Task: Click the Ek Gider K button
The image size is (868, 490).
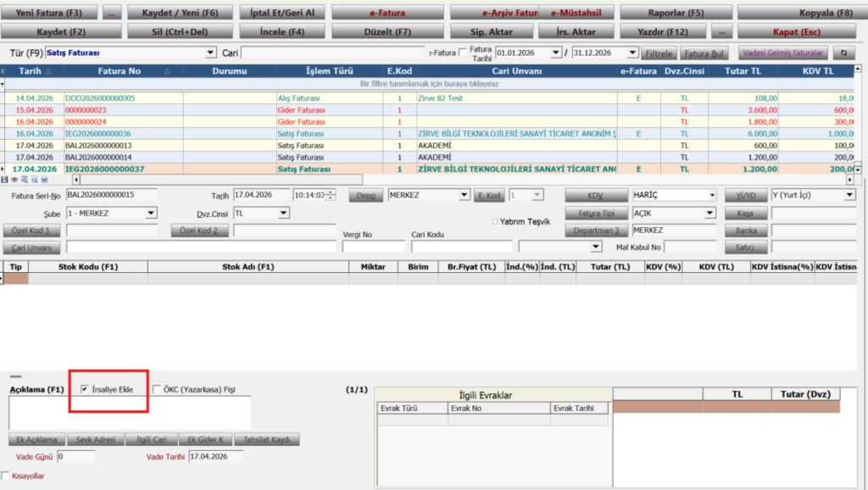Action: [205, 439]
